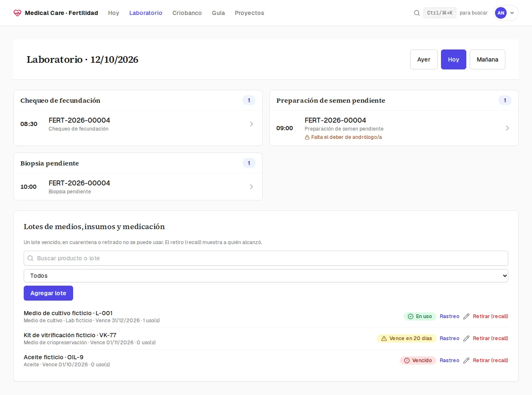Open pending biopsy entry chevron at 10:00
This screenshot has width=532, height=395.
coord(251,187)
